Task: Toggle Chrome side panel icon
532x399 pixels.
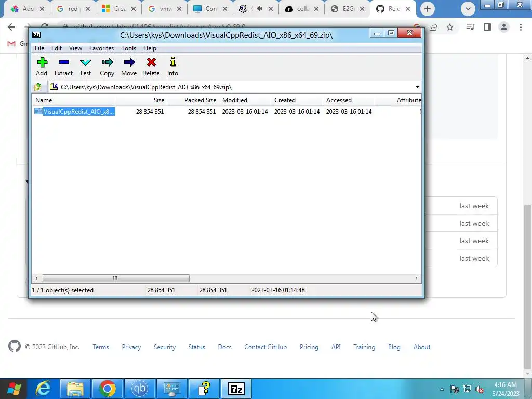Action: (x=487, y=27)
